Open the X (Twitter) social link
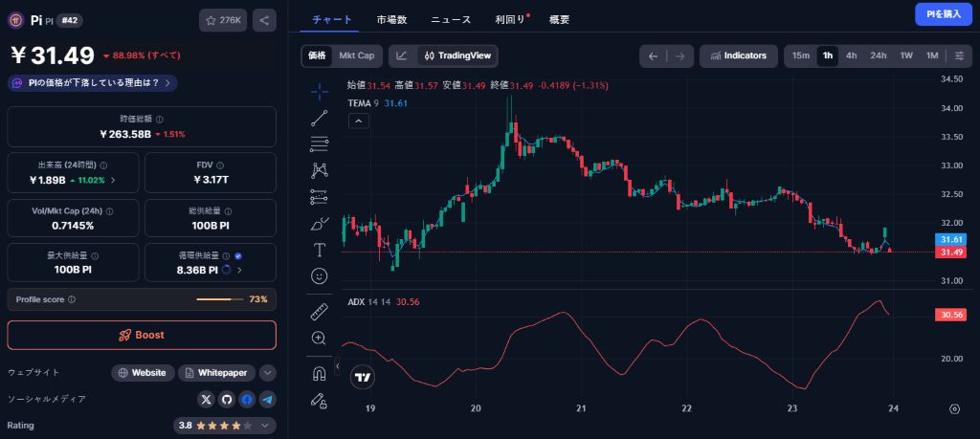This screenshot has width=980, height=439. (206, 399)
